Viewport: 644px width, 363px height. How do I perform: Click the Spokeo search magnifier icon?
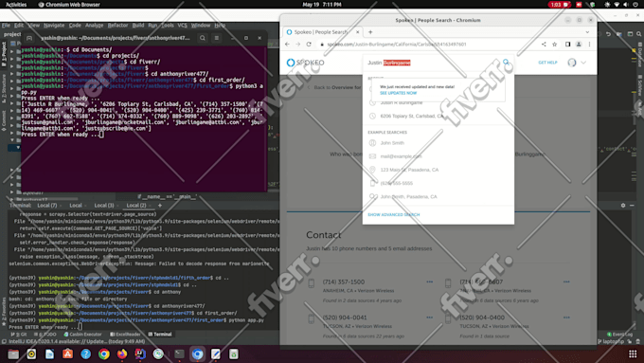coord(506,62)
